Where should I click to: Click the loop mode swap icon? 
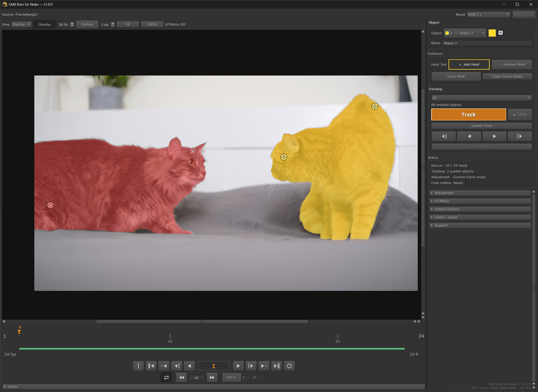point(166,378)
